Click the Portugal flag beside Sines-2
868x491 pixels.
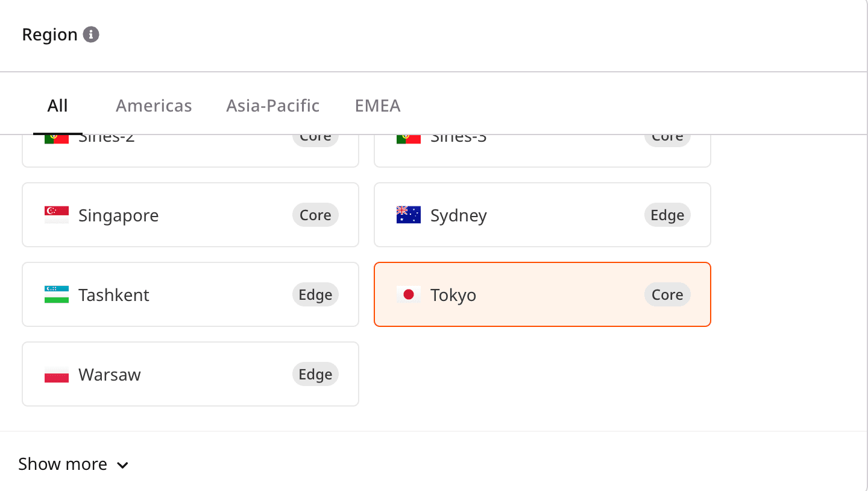[x=57, y=139]
